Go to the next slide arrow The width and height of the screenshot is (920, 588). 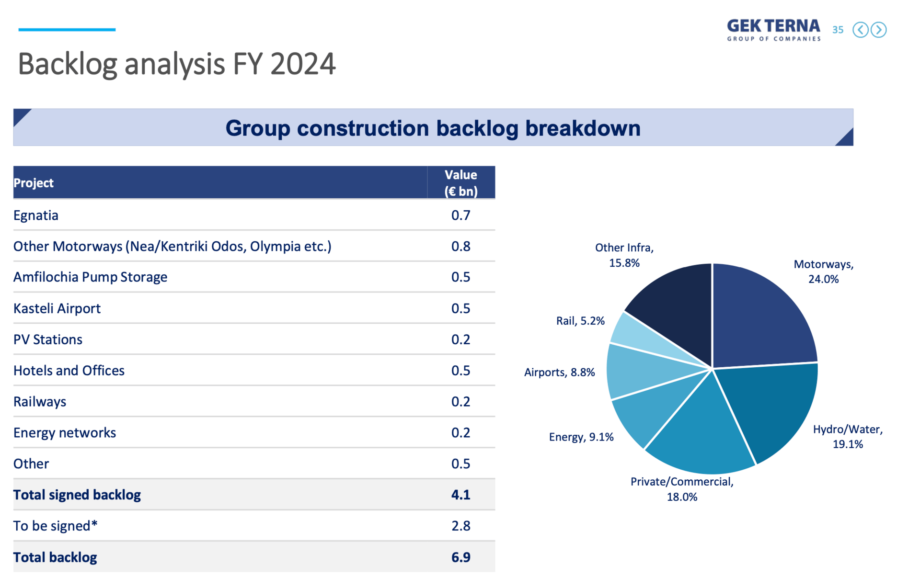click(879, 30)
